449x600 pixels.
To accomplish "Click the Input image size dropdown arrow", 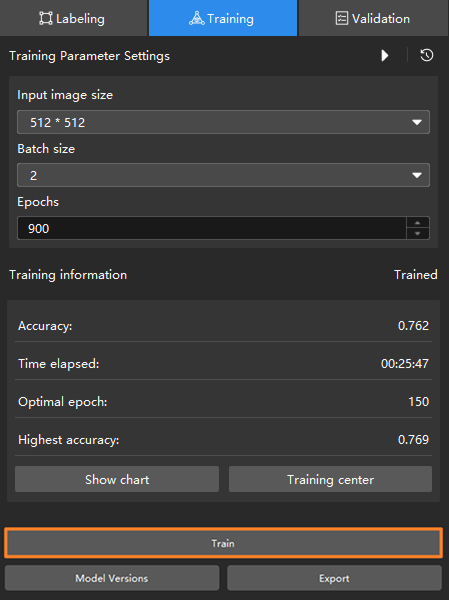I will (416, 122).
